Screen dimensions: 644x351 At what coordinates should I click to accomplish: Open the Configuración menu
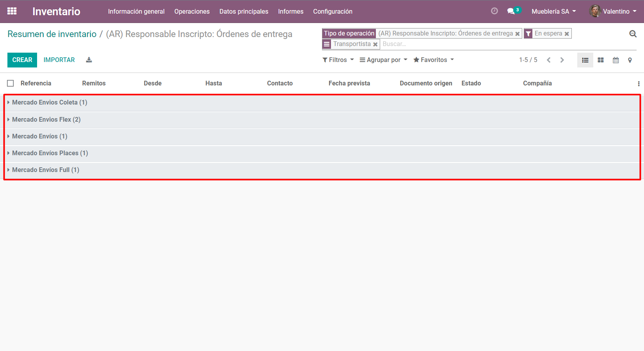click(x=333, y=12)
